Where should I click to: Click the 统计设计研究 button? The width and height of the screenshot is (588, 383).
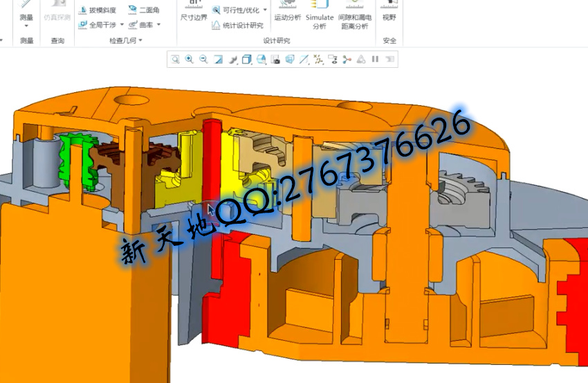pos(237,26)
